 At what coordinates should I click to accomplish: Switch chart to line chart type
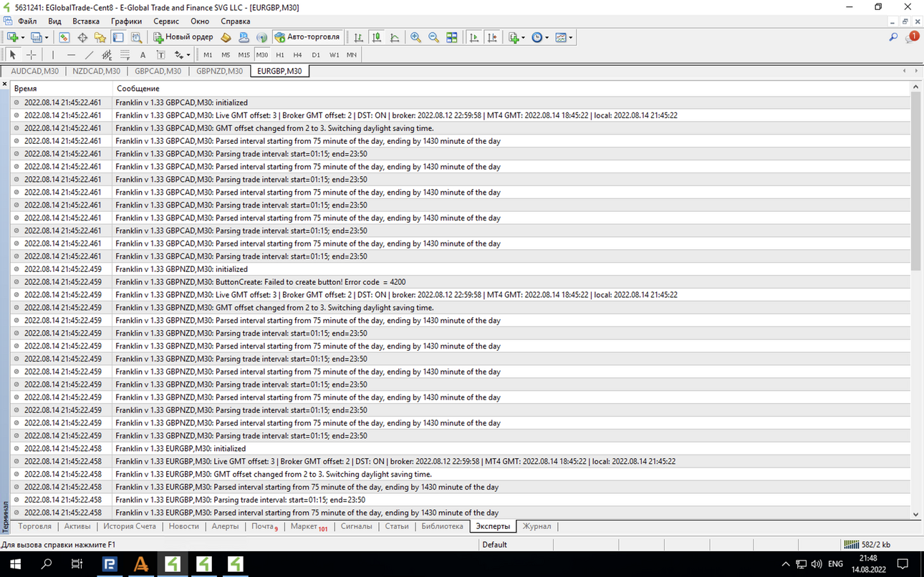click(x=395, y=37)
